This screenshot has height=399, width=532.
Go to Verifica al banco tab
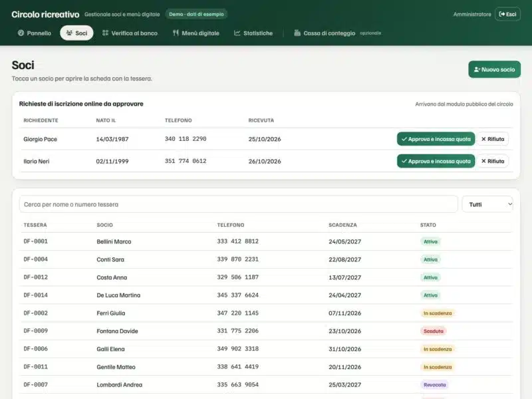(130, 33)
